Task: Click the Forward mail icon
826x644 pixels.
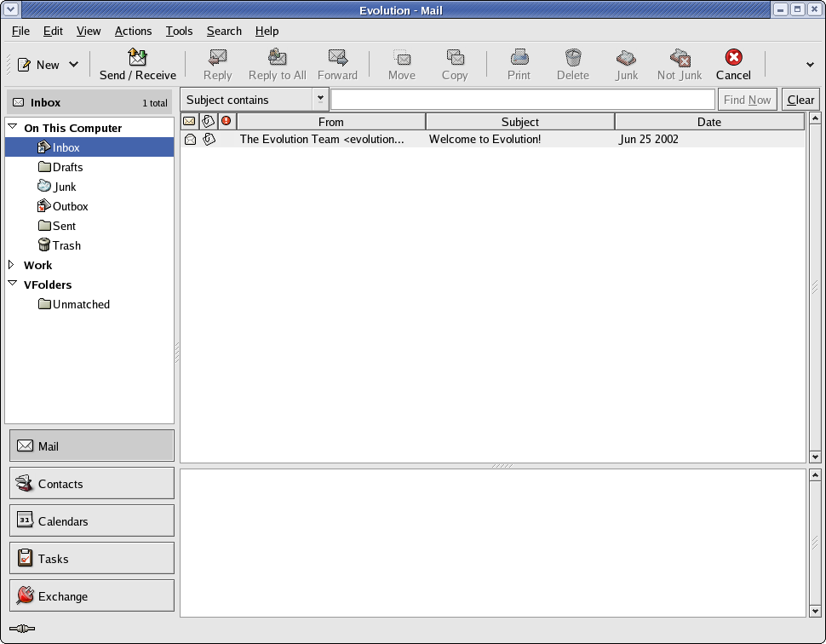Action: tap(337, 58)
